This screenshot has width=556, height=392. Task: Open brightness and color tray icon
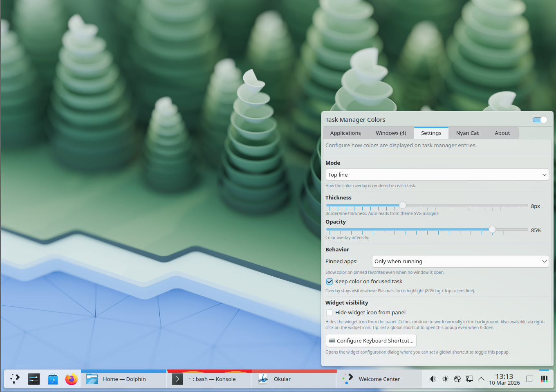click(x=445, y=379)
